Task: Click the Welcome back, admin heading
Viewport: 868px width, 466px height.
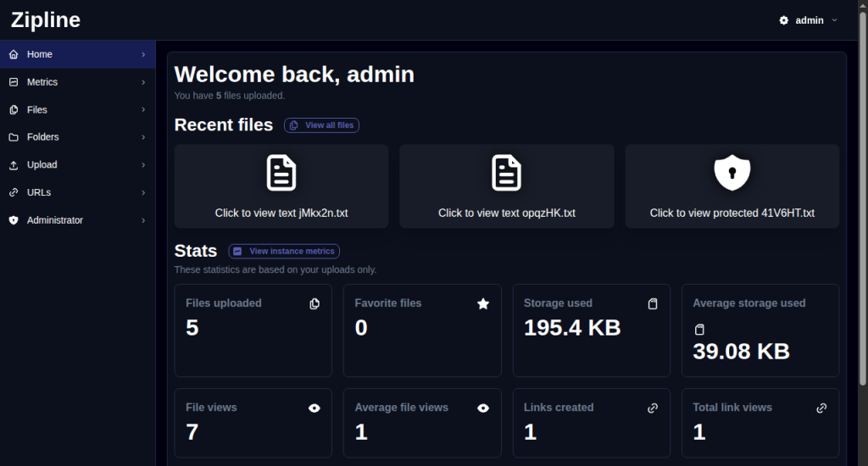Action: pos(294,75)
